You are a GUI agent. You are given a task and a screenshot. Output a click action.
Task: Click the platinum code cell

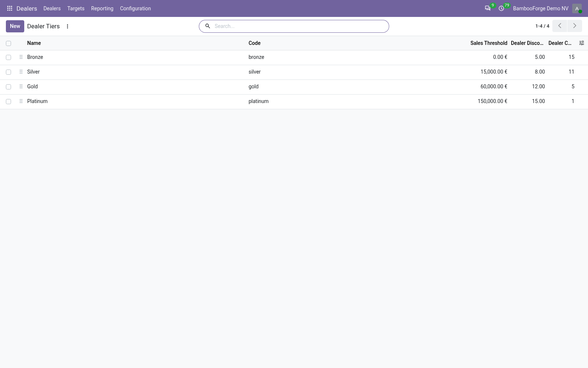(x=258, y=101)
